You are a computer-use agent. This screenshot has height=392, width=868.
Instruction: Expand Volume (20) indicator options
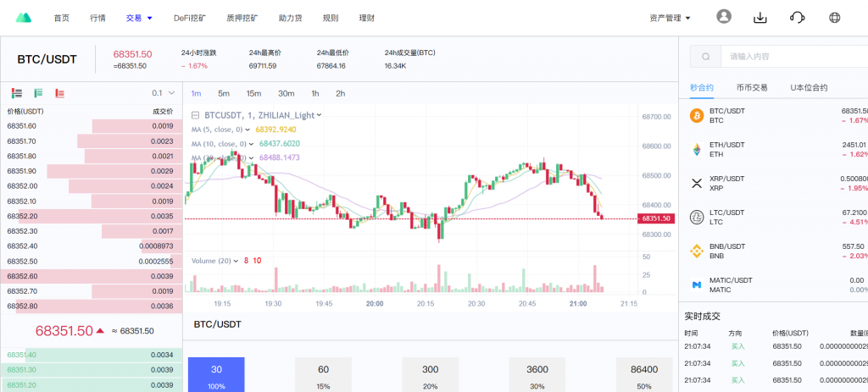[x=236, y=261]
